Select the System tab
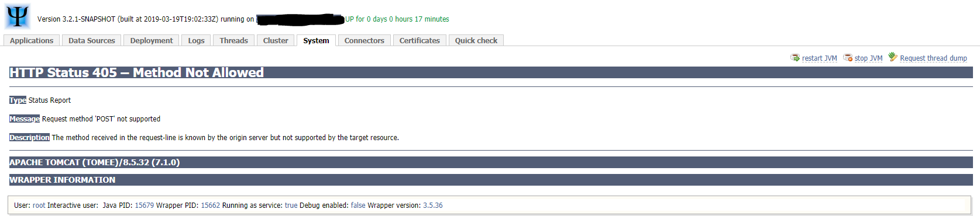Screen dimensions: 980x216 [316, 40]
